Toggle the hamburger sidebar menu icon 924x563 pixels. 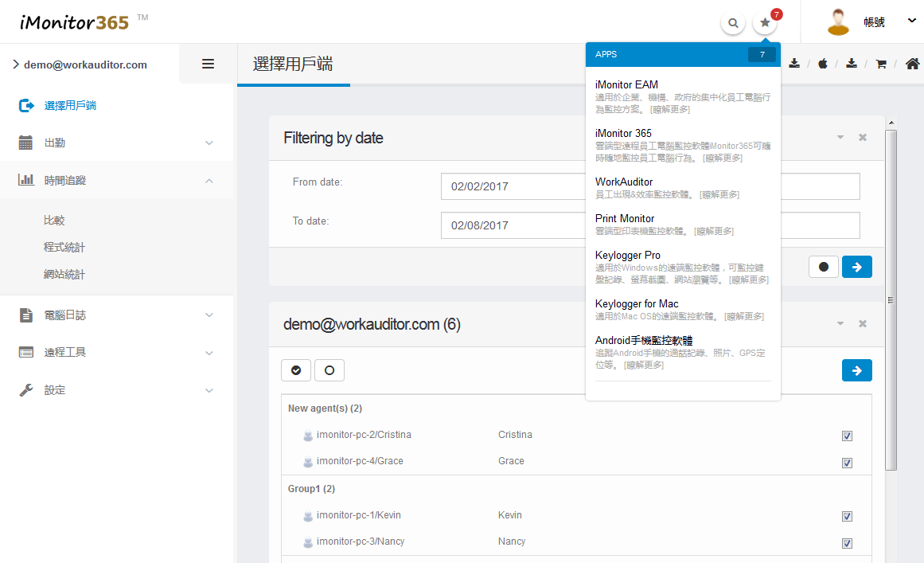[x=208, y=65]
